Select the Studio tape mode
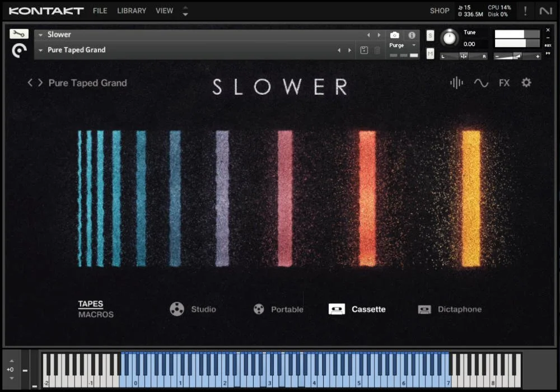The height and width of the screenshot is (392, 560). [203, 309]
